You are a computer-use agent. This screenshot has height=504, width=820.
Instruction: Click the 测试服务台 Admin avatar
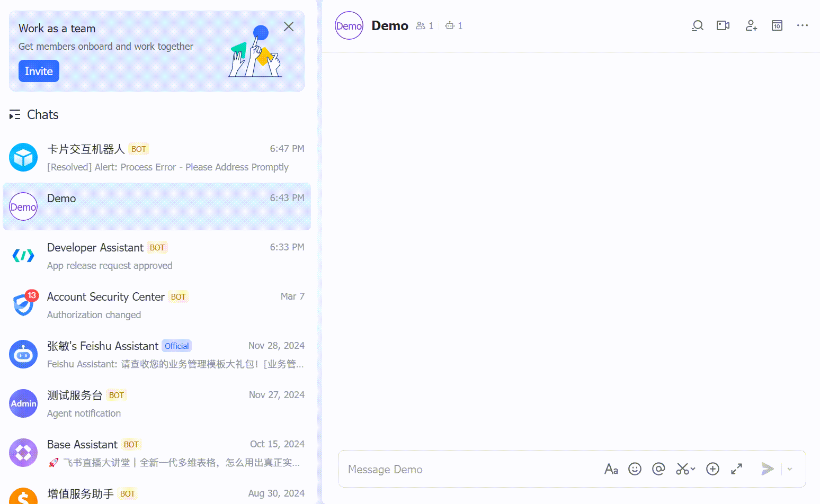(x=23, y=403)
